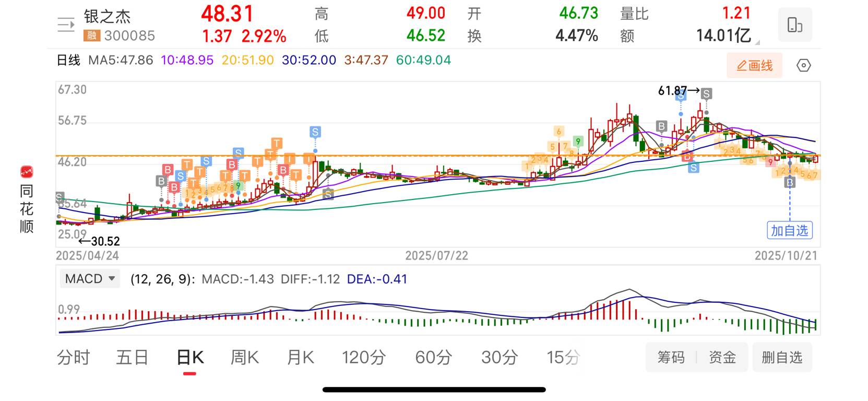Tap the stock code 300085

coord(129,36)
